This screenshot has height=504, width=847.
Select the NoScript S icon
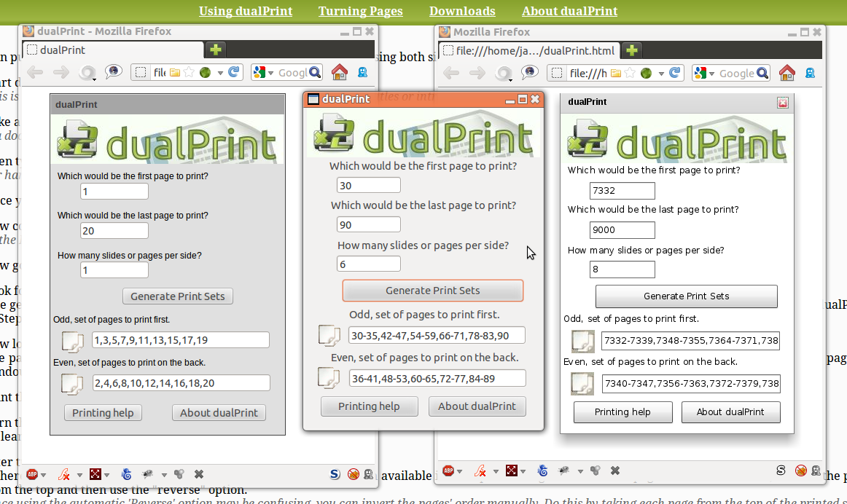point(335,474)
